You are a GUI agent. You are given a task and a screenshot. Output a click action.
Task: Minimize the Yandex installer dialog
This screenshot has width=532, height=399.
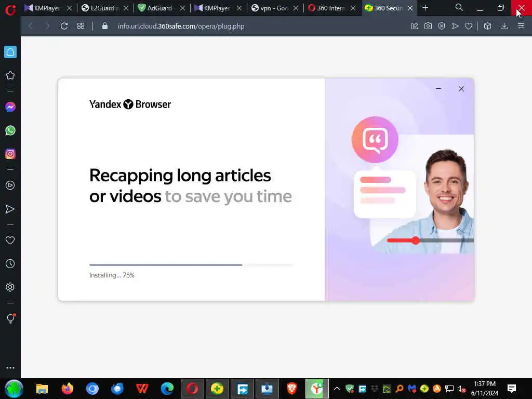(438, 88)
